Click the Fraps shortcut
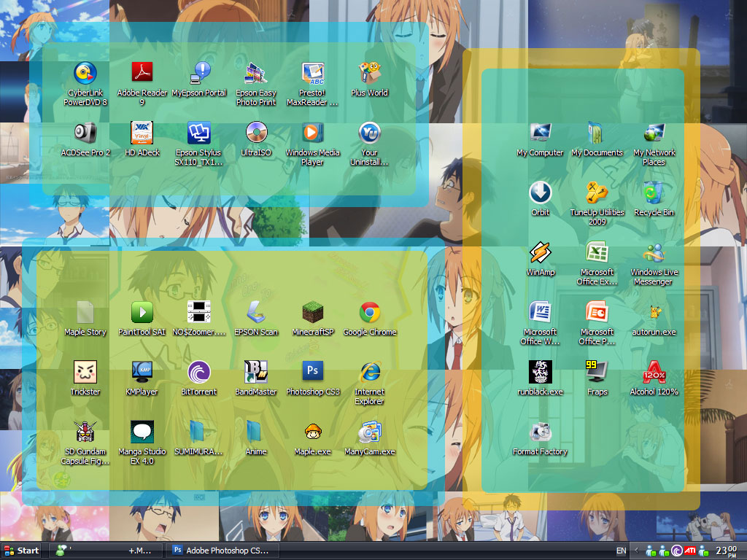The height and width of the screenshot is (560, 747). (597, 372)
